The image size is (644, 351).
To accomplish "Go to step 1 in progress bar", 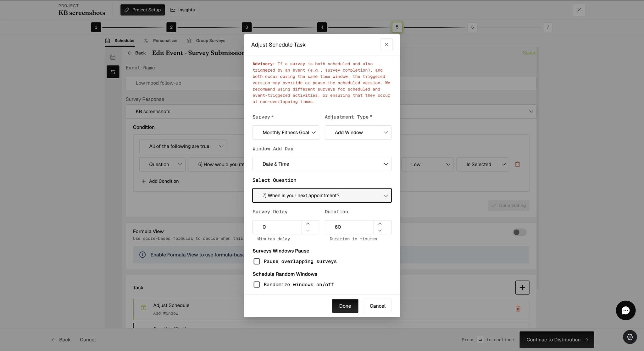I will point(96,27).
